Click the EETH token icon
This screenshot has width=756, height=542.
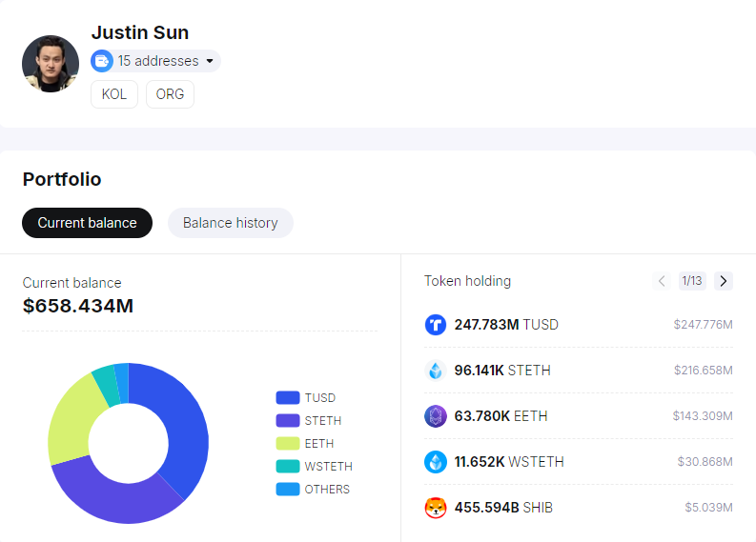pyautogui.click(x=435, y=416)
